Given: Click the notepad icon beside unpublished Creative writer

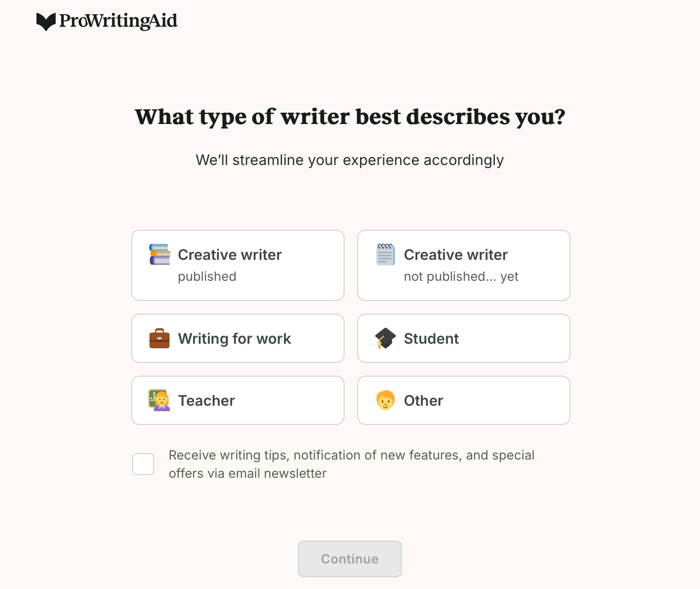Looking at the screenshot, I should (384, 254).
